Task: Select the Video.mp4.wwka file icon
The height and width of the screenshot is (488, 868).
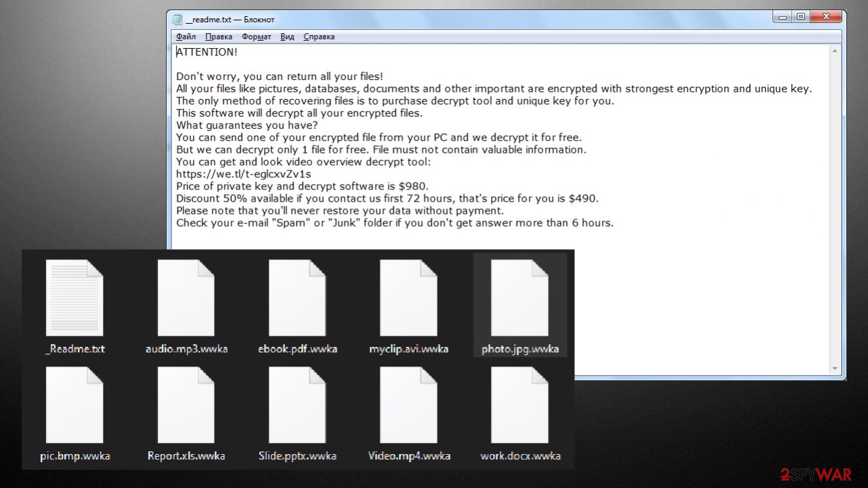Action: 408,405
